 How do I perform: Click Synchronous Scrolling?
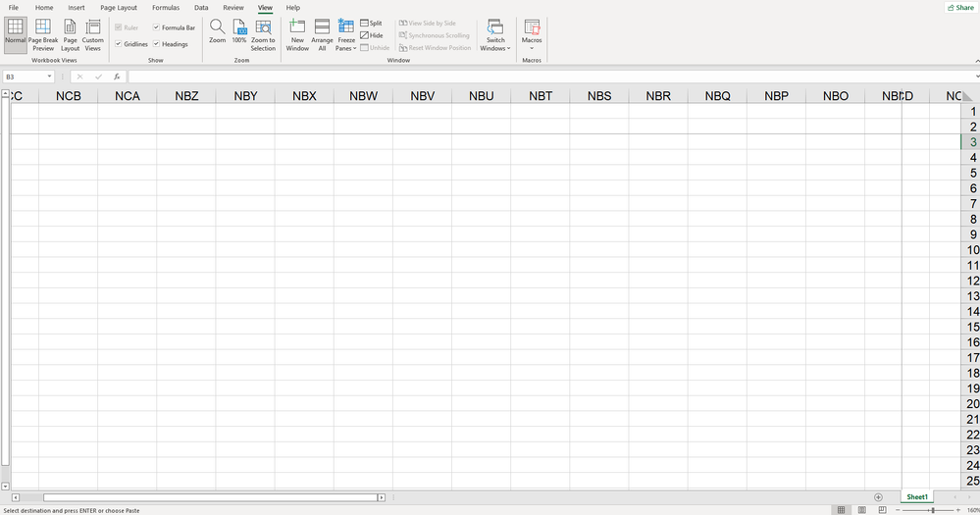coord(435,35)
